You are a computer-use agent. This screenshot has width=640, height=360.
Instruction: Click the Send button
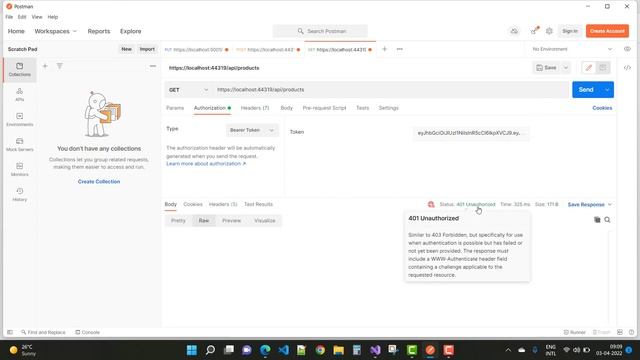[x=586, y=90]
